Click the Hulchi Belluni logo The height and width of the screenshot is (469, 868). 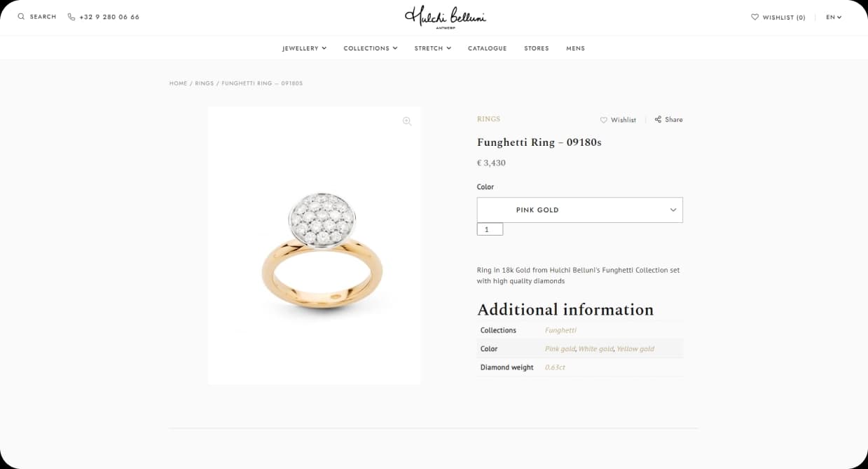(445, 18)
